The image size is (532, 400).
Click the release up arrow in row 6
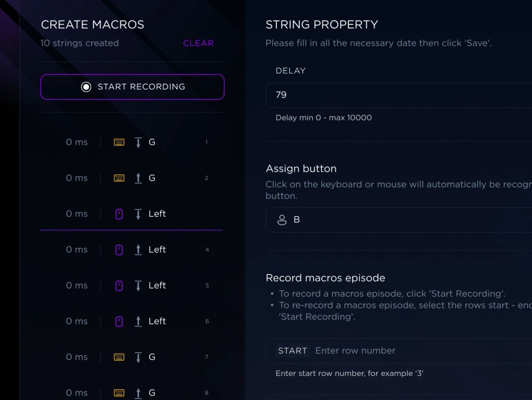138,322
